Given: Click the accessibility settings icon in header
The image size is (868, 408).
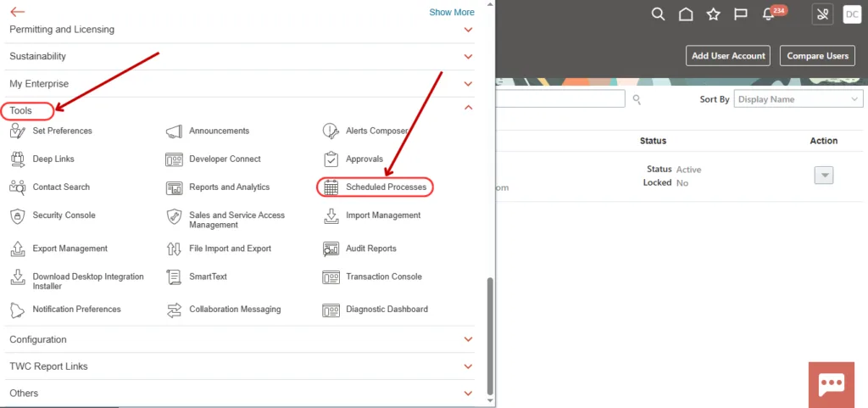Looking at the screenshot, I should [822, 14].
